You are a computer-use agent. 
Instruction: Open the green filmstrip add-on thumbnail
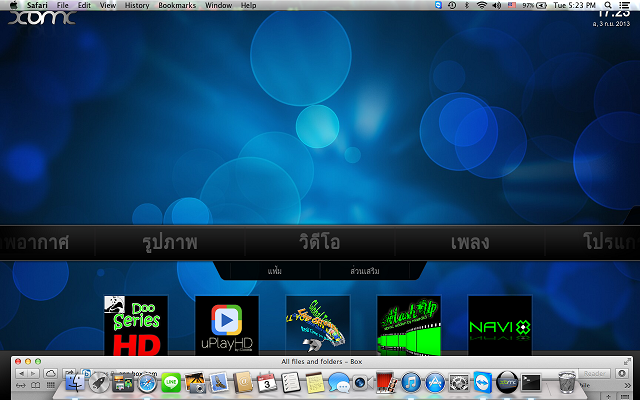[x=409, y=326]
